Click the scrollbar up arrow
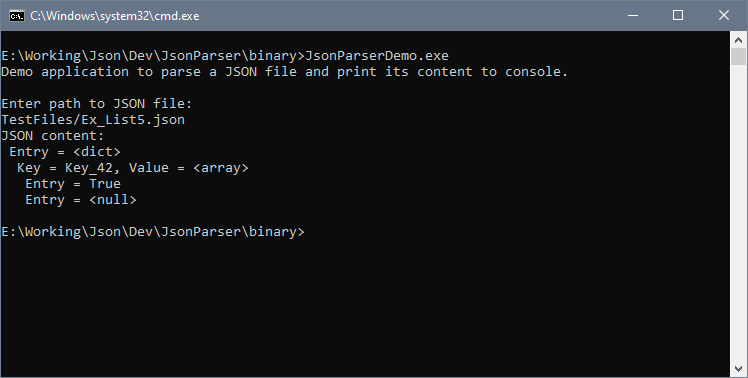748x378 pixels. coord(738,40)
